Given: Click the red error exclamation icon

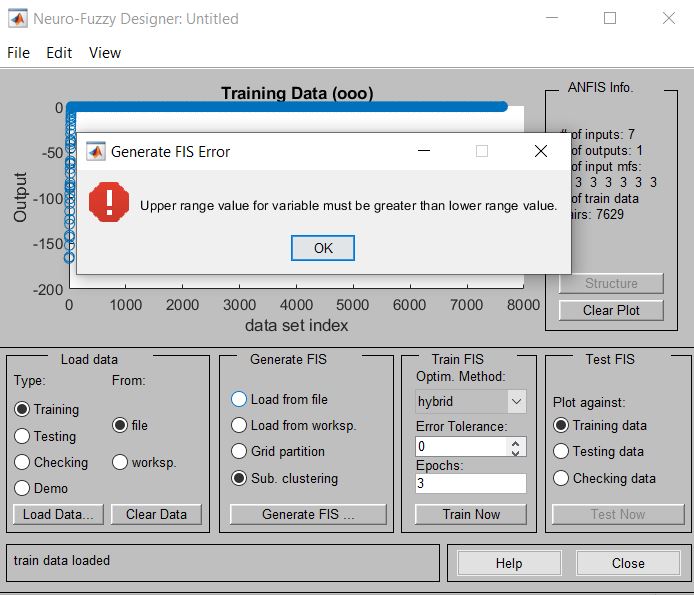Looking at the screenshot, I should click(109, 202).
